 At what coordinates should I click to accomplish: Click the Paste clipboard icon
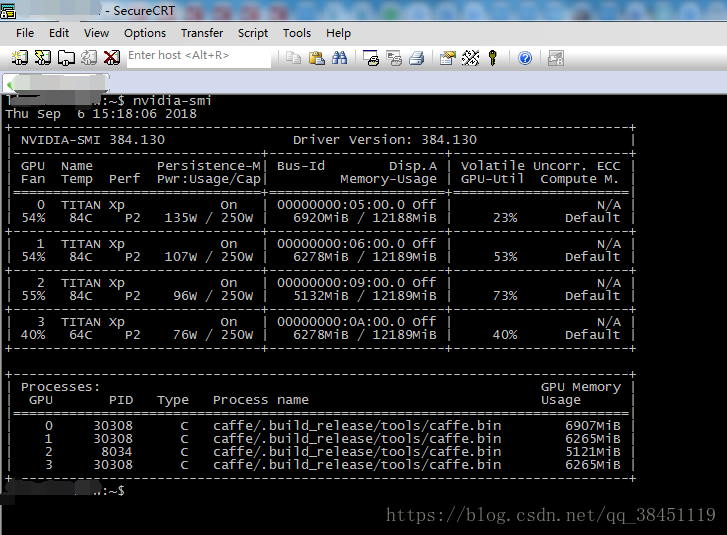coord(317,58)
